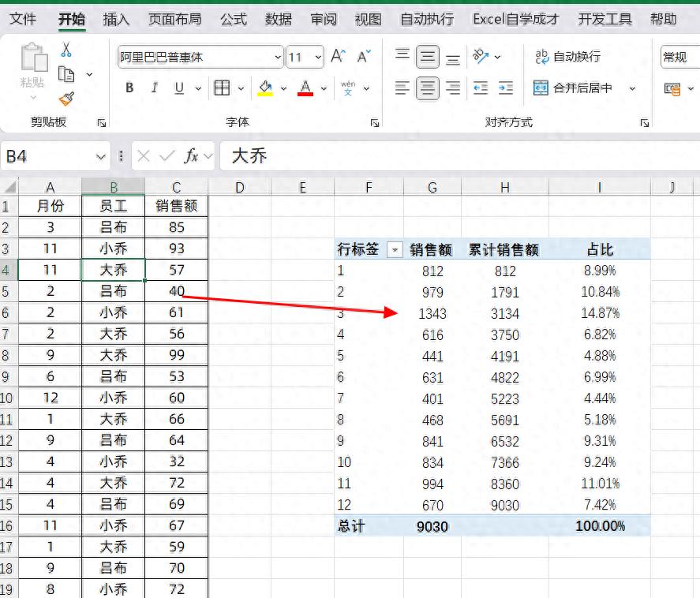Switch to the 页面布局 tab
The width and height of the screenshot is (700, 598).
[174, 19]
